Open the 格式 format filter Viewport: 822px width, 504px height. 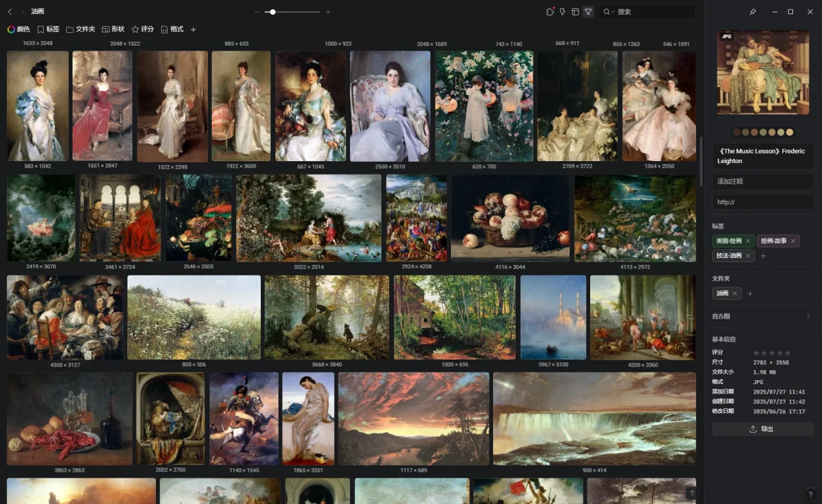click(x=172, y=30)
